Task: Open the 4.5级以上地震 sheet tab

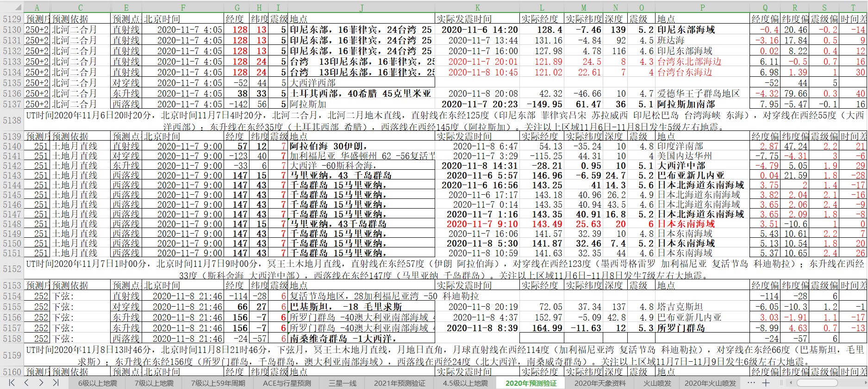Action: [465, 383]
